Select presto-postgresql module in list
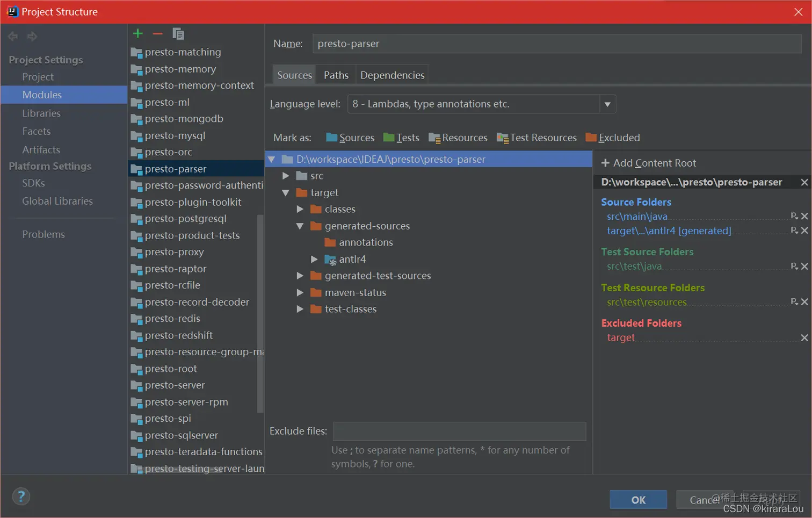Viewport: 812px width, 518px height. click(185, 219)
